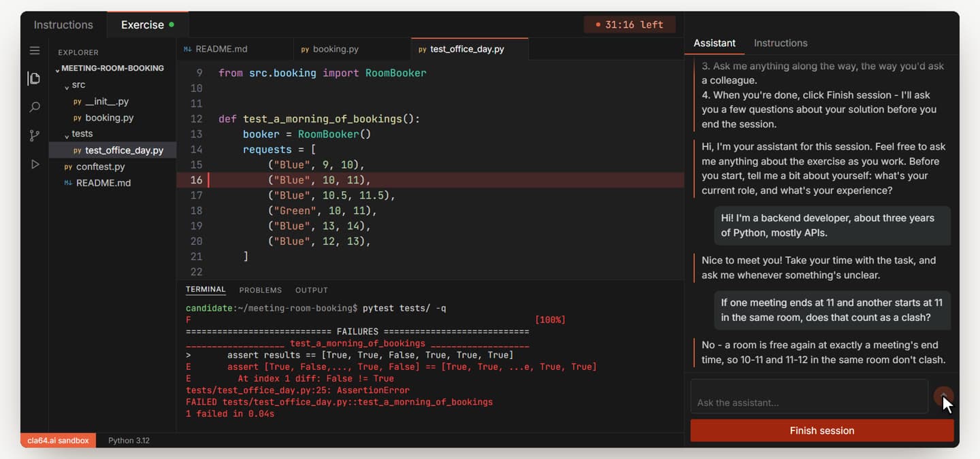Open the Source Control icon
The height and width of the screenshot is (459, 980).
point(35,135)
